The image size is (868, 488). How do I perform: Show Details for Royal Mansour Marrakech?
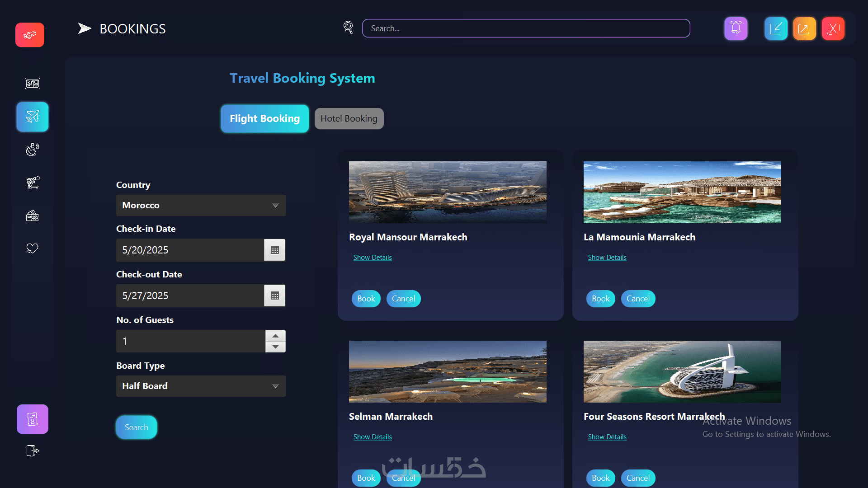coord(372,258)
